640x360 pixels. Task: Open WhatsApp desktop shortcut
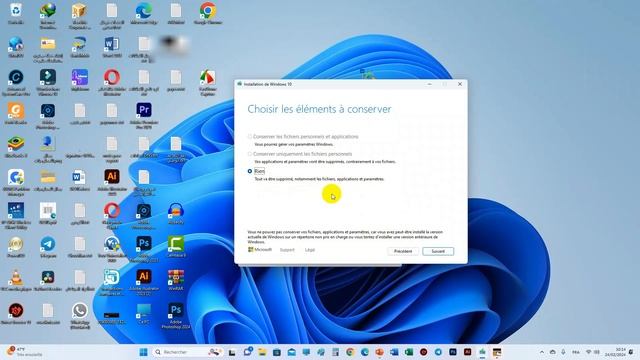tap(80, 316)
